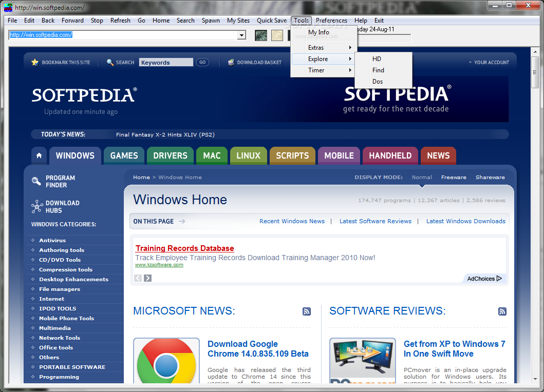The image size is (544, 392).
Task: Switch to the LINUX tab
Action: [249, 155]
